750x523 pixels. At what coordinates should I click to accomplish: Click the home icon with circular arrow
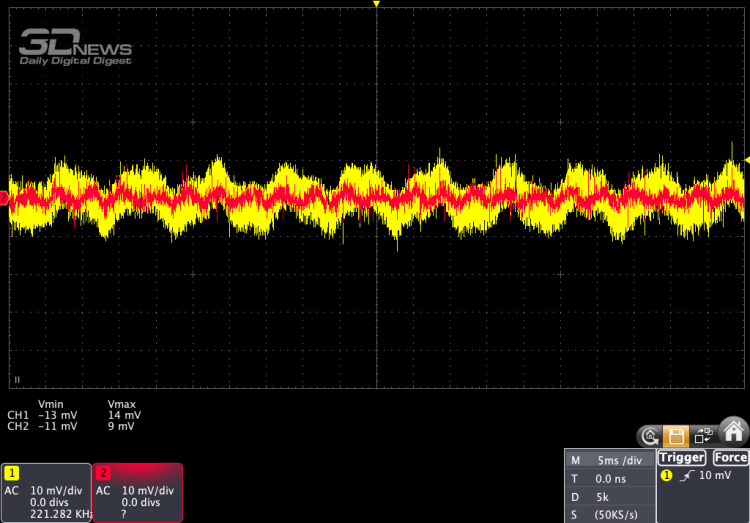650,435
